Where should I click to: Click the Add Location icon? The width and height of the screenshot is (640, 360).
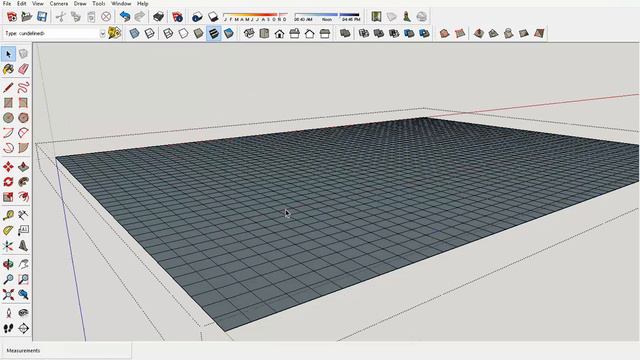pos(376,17)
